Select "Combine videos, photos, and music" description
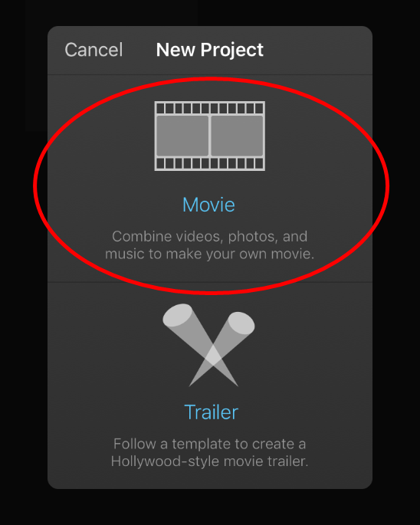 point(210,245)
